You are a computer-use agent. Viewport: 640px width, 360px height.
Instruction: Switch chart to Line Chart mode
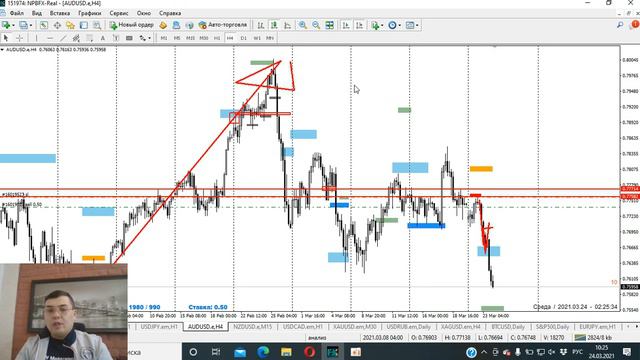287,25
